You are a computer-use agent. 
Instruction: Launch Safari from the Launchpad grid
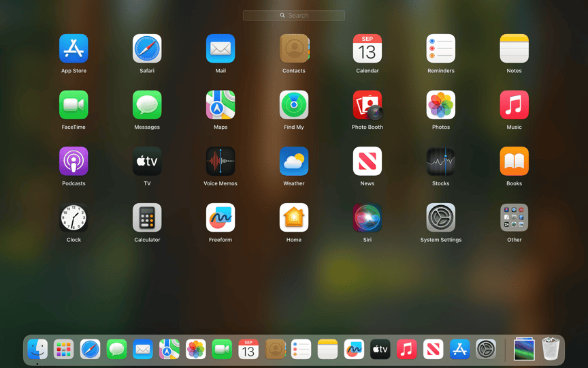click(x=147, y=48)
